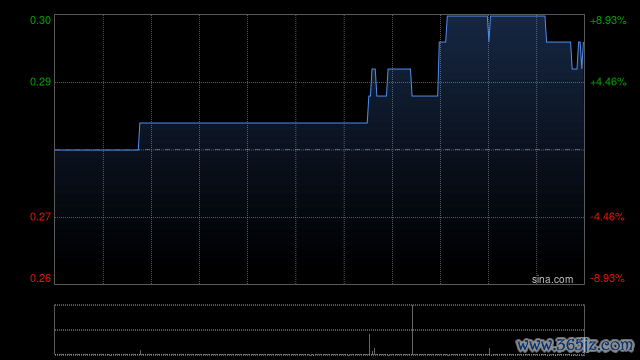Click the 0.30 price axis label

[40, 20]
